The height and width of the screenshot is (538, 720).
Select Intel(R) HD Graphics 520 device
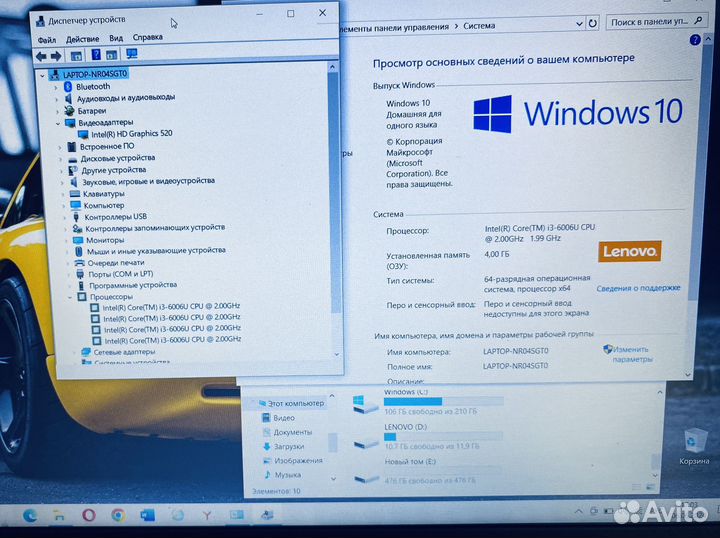[131, 134]
